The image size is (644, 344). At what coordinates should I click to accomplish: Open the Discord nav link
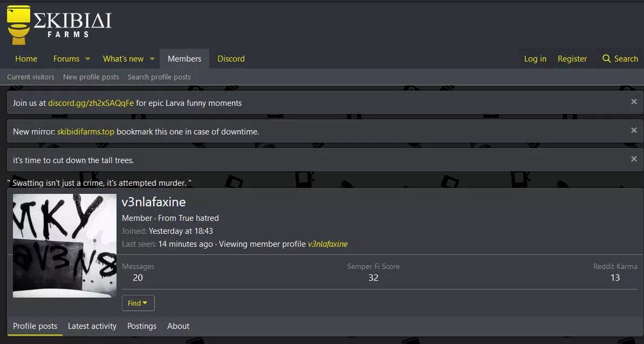[x=231, y=59]
